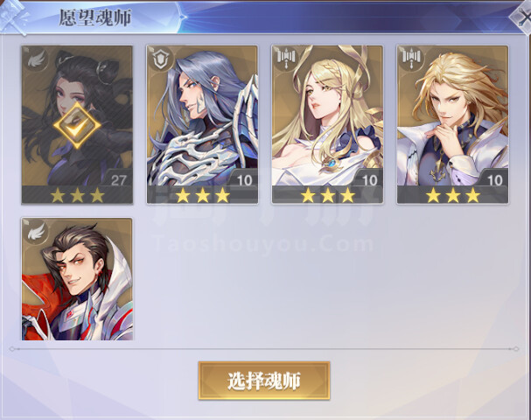Screen dimensions: 531x420
Task: Click the number 10 badge on silver-haired card
Action: 244,179
